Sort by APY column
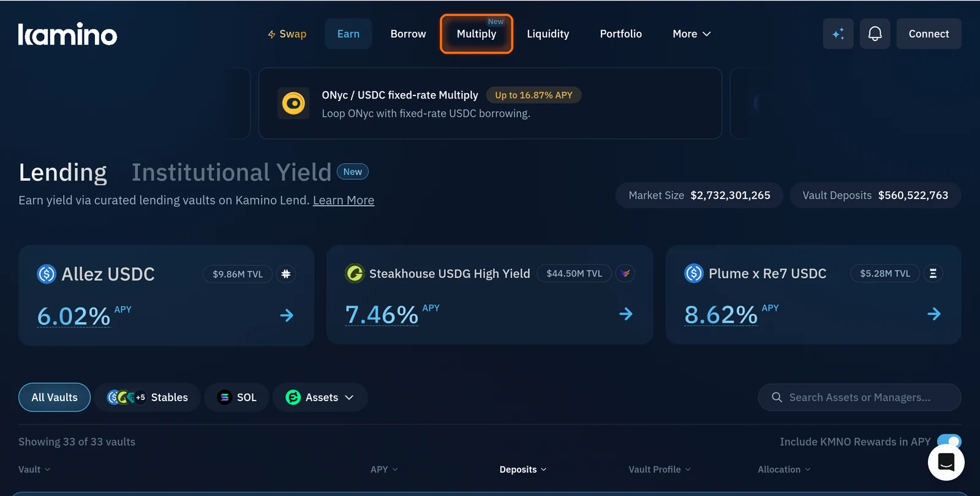Image resolution: width=980 pixels, height=496 pixels. click(384, 469)
